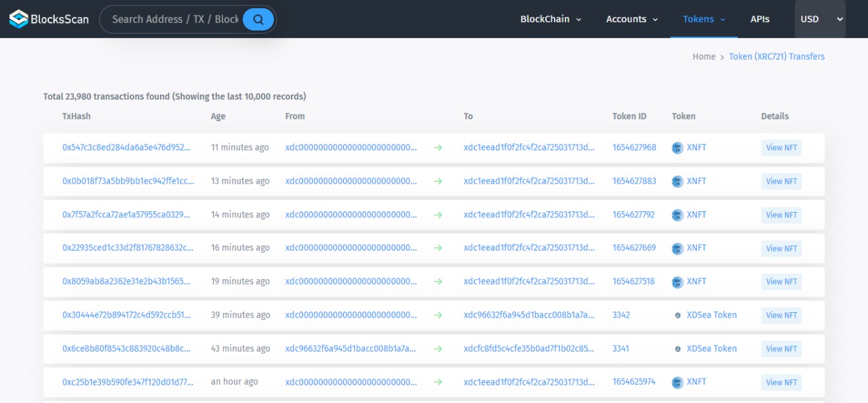This screenshot has width=868, height=403.
Task: Open the USD currency selector
Action: (820, 19)
